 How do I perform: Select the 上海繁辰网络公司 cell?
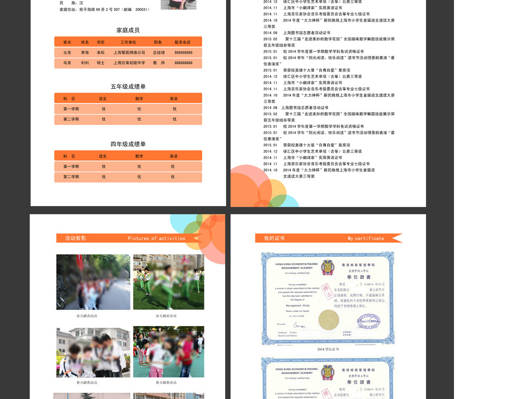[129, 52]
